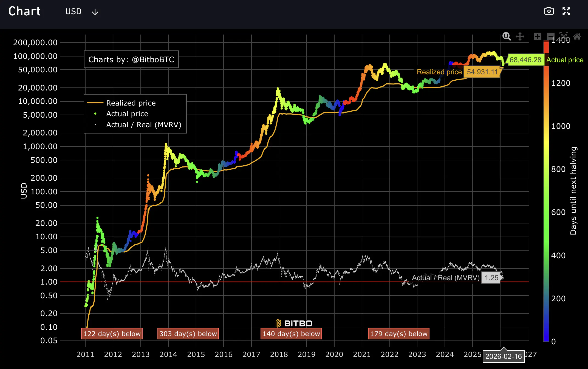Toggle Realized price series in legend
Image resolution: width=588 pixels, height=369 pixels.
(131, 103)
